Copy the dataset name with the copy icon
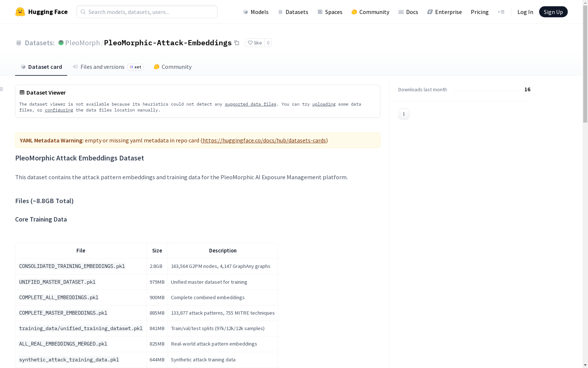Screen dimensions: 588x368 tap(237, 43)
